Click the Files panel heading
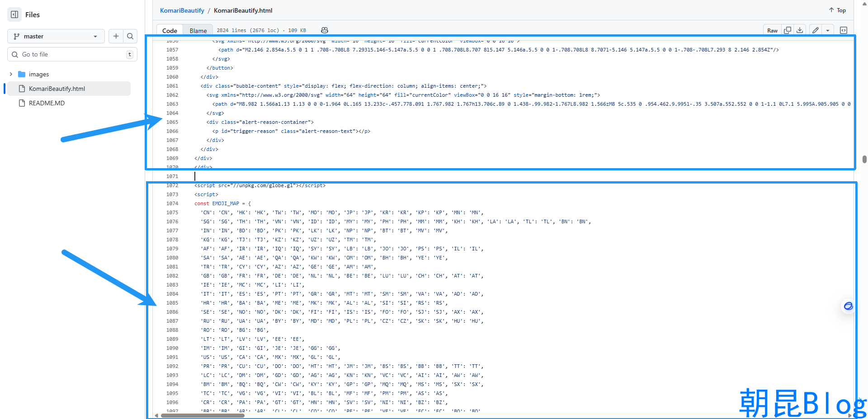Screen dimensions: 868x419 33,14
